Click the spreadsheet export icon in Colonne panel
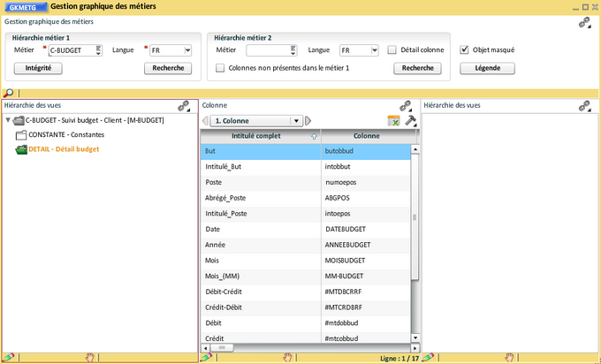This screenshot has height=364, width=601. 394,121
